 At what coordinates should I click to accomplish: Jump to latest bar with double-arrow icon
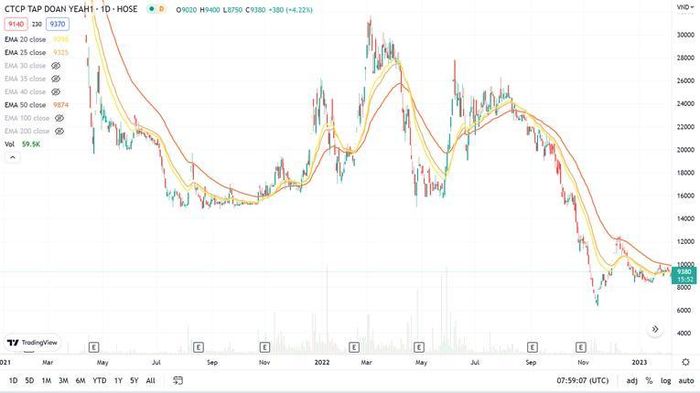pos(655,329)
